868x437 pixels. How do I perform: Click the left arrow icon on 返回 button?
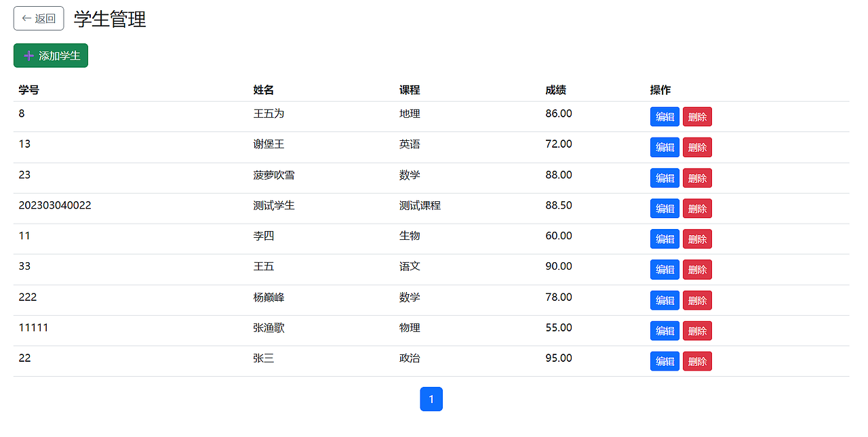click(x=27, y=18)
